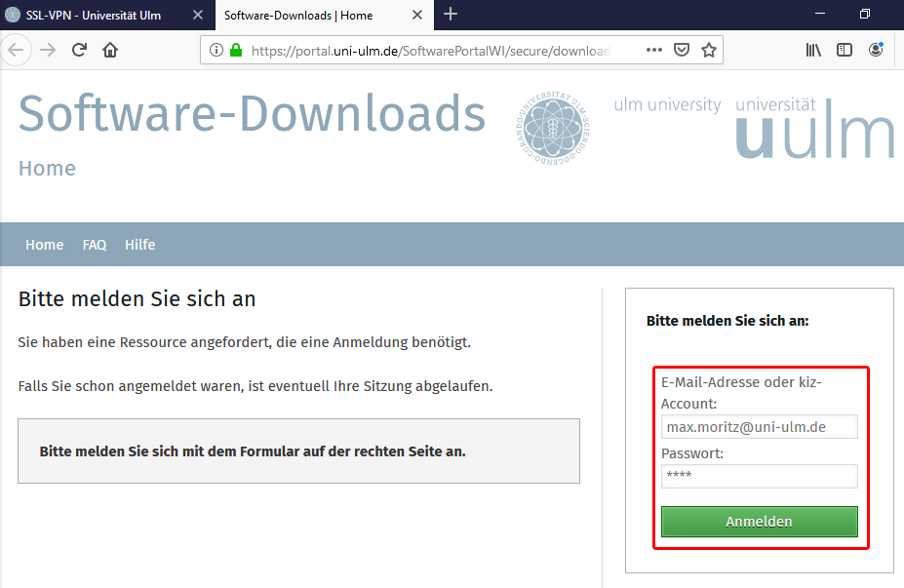904x588 pixels.
Task: Click text Falls Sie schon angemeldet waren
Action: point(255,385)
